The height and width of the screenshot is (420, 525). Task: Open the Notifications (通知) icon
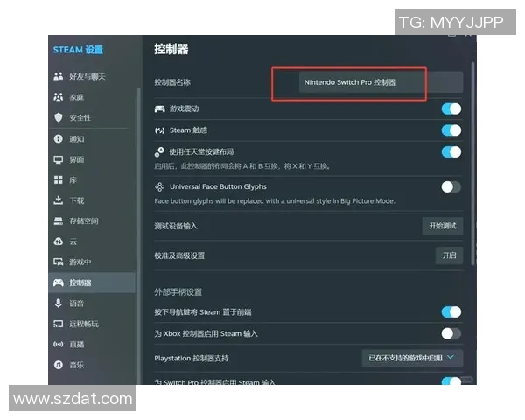[x=59, y=138]
